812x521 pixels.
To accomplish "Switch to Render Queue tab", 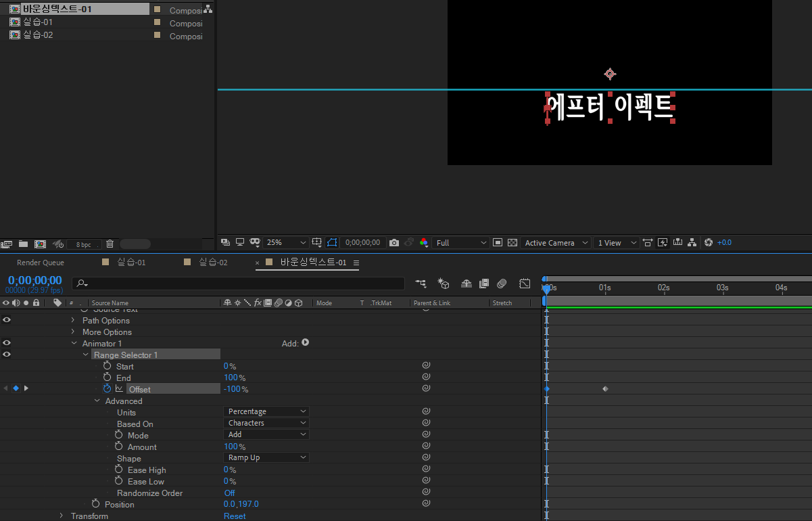I will tap(41, 263).
